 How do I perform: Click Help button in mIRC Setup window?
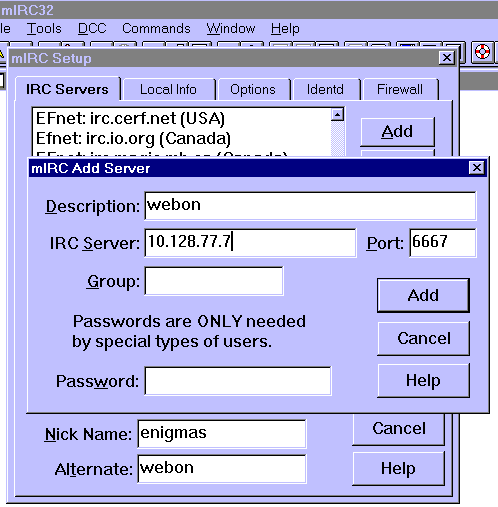[x=399, y=468]
